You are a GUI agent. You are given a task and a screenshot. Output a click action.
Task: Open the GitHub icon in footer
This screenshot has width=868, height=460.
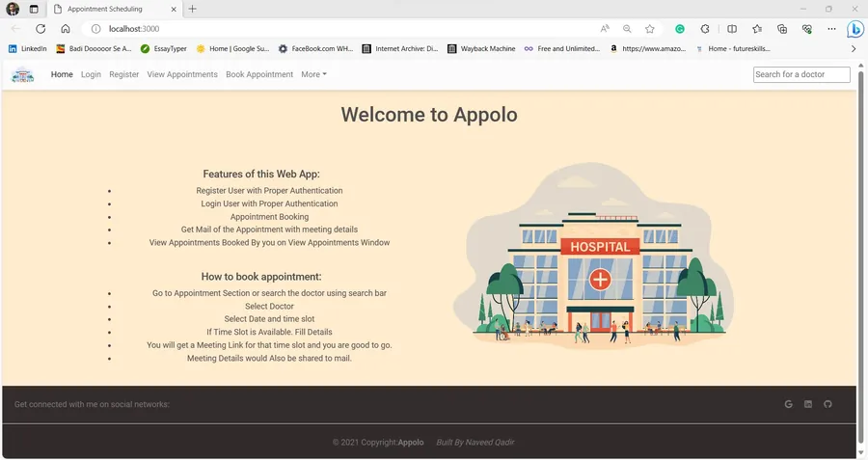[x=827, y=404]
